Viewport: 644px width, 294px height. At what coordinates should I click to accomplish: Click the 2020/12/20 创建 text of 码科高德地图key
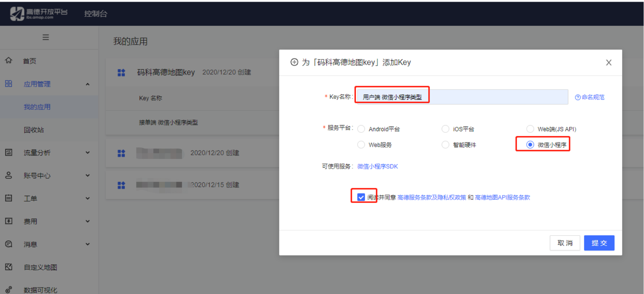coord(227,72)
